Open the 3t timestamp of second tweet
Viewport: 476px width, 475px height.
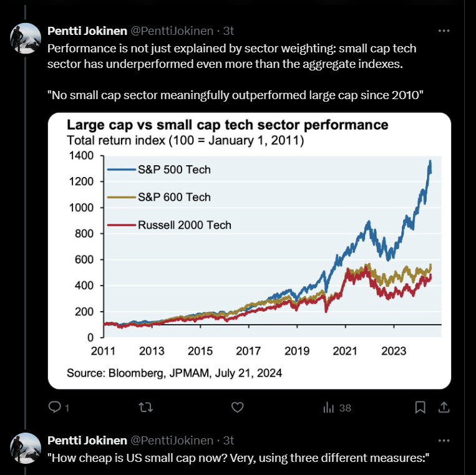coord(228,441)
